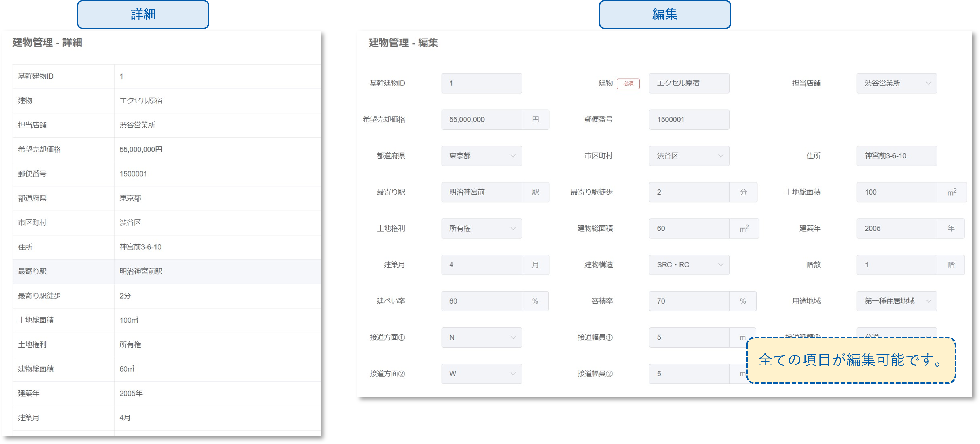Click the 編集 header button
The width and height of the screenshot is (980, 444).
[665, 14]
